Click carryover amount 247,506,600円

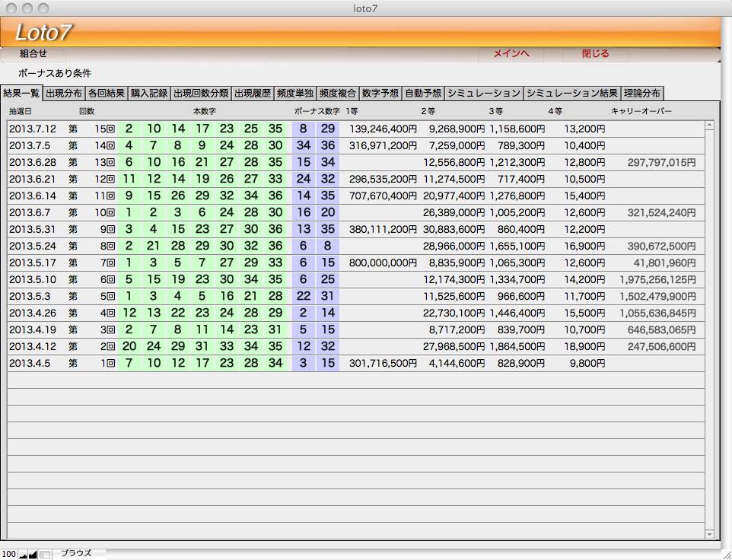(661, 347)
